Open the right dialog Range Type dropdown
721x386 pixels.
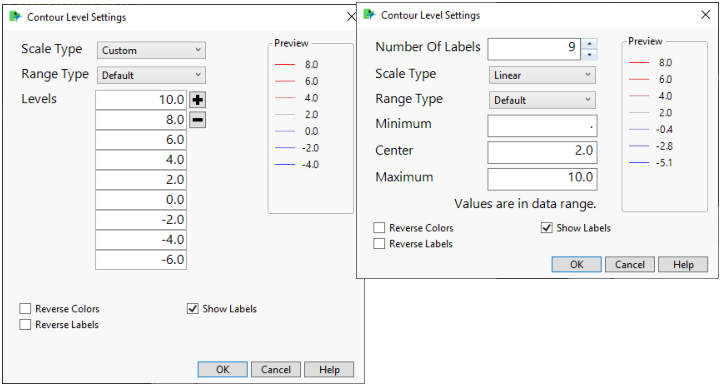tap(542, 100)
